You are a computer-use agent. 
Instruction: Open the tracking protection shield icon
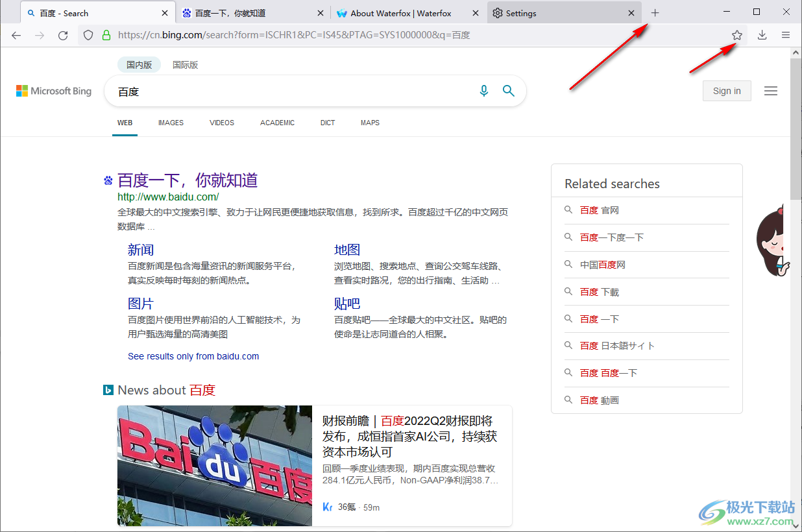click(x=89, y=35)
